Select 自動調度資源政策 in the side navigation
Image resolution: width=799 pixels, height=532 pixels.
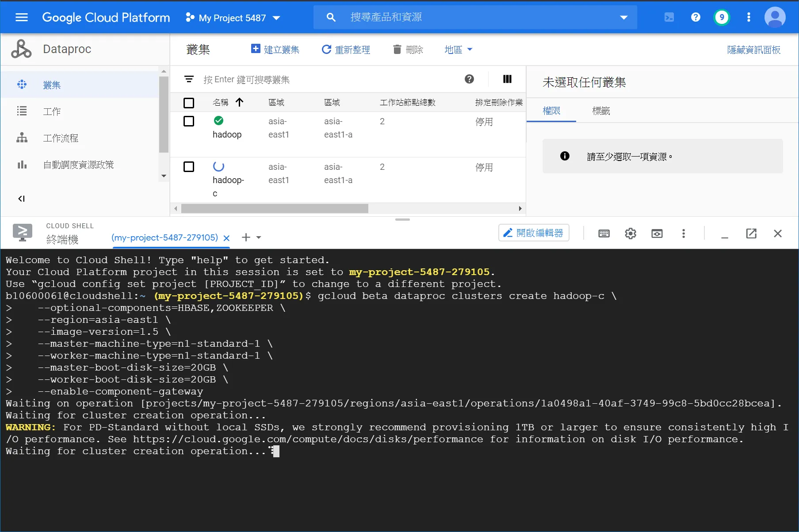80,165
